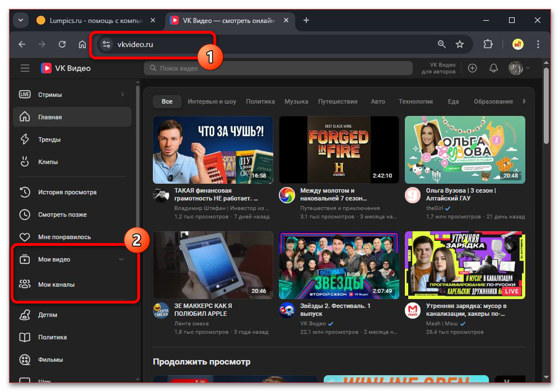The width and height of the screenshot is (560, 392).
Task: Open the hamburger menu next to VK Видео
Action: 25,68
